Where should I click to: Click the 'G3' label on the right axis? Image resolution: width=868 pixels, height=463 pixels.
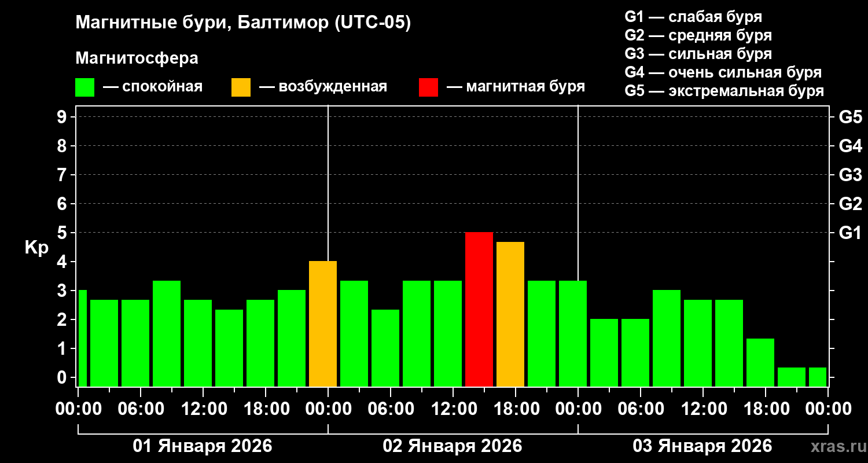point(850,175)
